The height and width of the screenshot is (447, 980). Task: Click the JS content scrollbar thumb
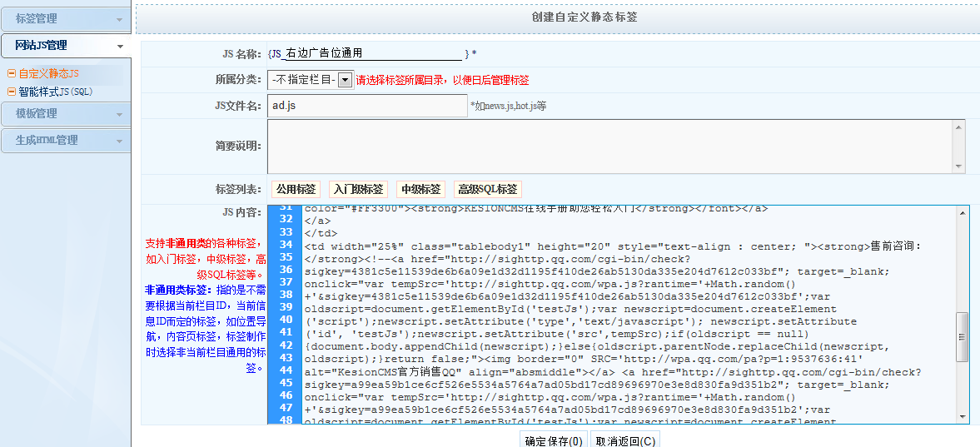pyautogui.click(x=963, y=337)
